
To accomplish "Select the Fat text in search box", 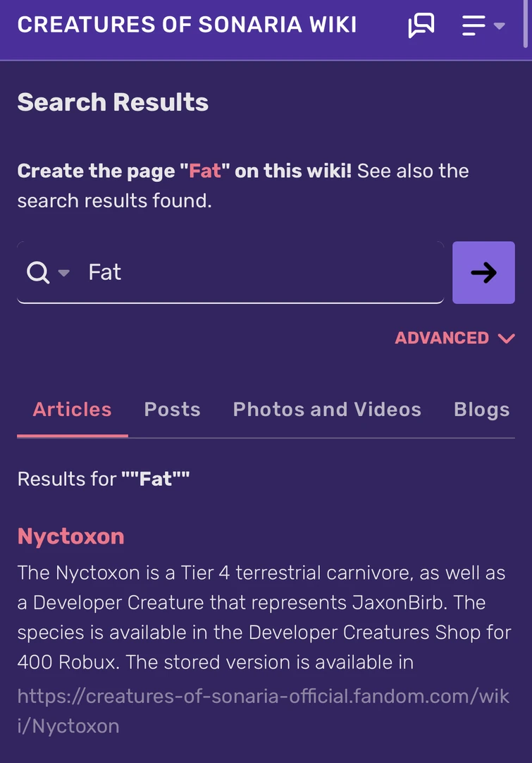I will 104,272.
